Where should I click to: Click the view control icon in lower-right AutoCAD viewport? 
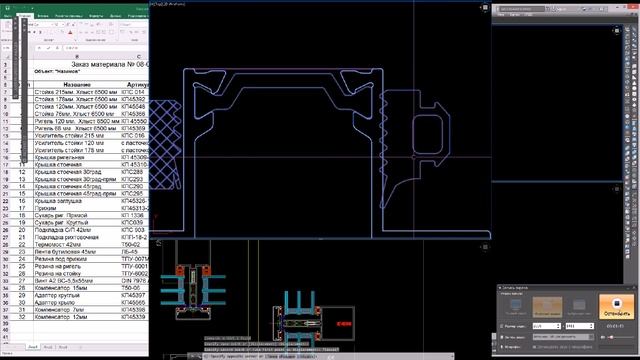point(617,189)
